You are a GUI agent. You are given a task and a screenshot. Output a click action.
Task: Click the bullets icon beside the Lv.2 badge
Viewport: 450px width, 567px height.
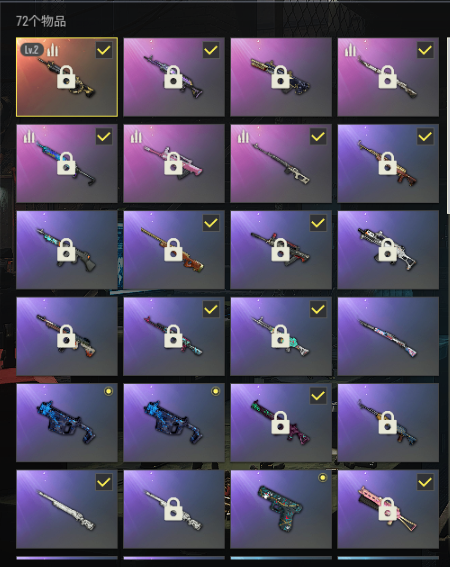(53, 50)
